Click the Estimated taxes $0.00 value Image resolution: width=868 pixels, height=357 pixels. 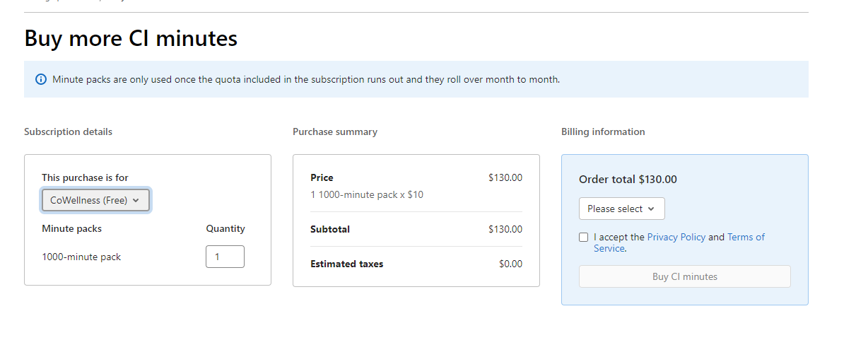click(x=510, y=264)
